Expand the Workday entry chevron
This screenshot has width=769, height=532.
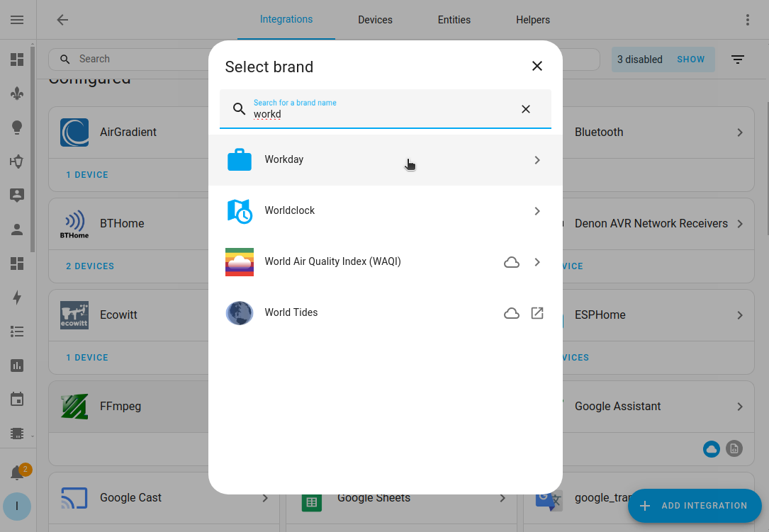point(537,159)
